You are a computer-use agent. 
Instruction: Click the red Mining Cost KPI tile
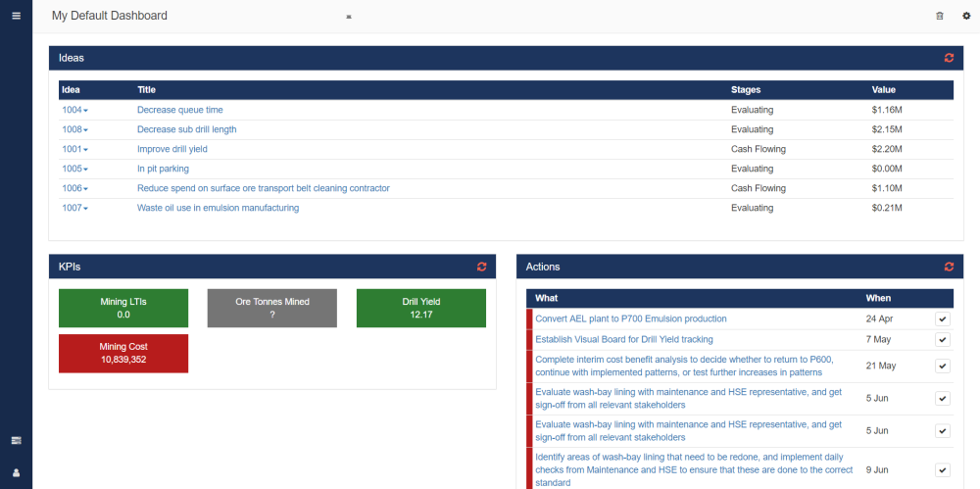point(123,354)
